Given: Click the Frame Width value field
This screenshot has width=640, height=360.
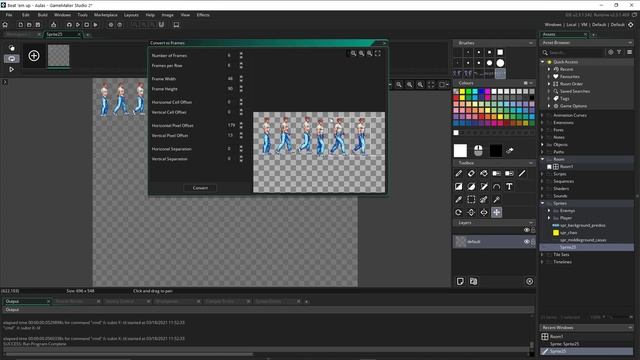Looking at the screenshot, I should [x=230, y=79].
